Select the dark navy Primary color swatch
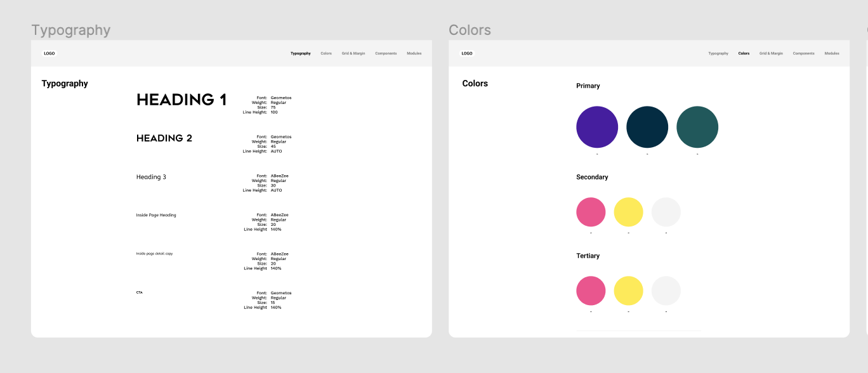This screenshot has height=373, width=868. 647,127
